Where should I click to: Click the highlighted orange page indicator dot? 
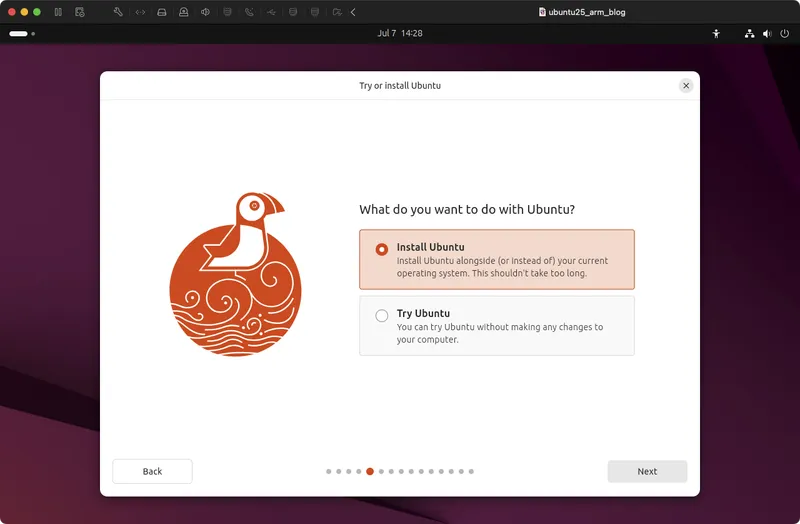click(x=370, y=471)
